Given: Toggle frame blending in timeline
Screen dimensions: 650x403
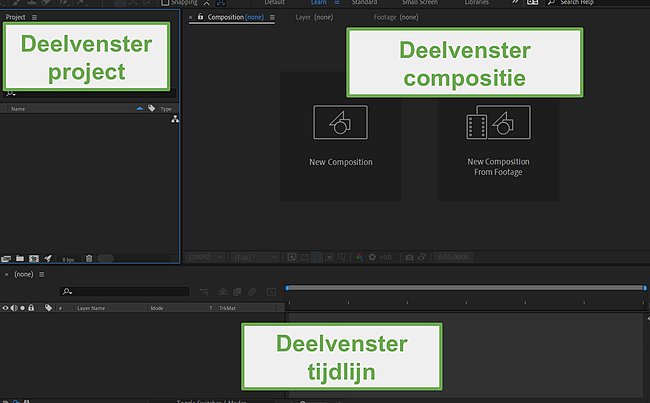Looking at the screenshot, I should pyautogui.click(x=237, y=292).
